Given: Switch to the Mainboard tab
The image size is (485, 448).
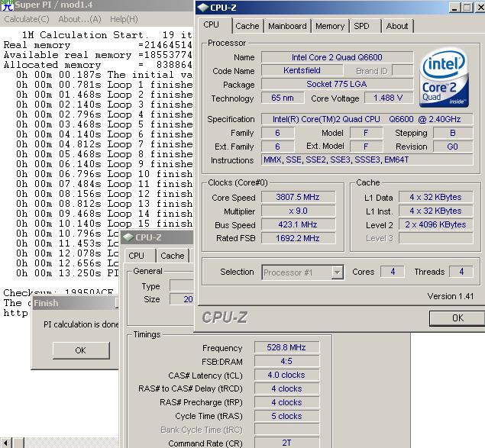Looking at the screenshot, I should tap(286, 26).
